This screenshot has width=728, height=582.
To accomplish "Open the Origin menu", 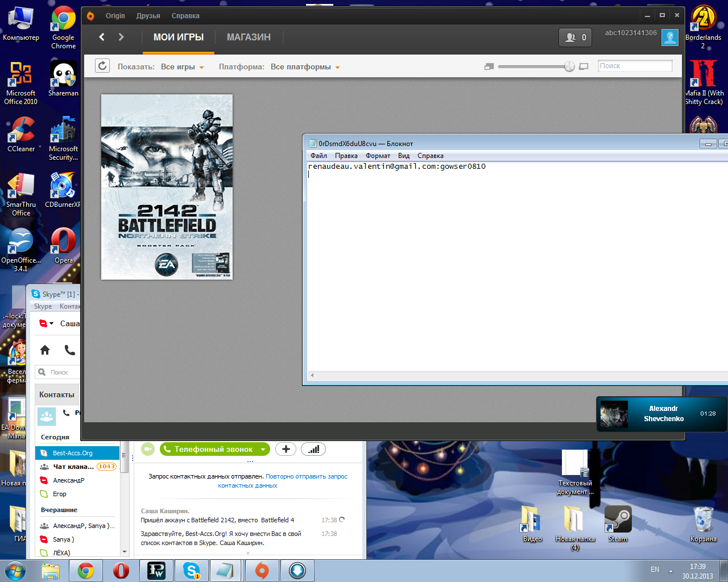I will [115, 16].
